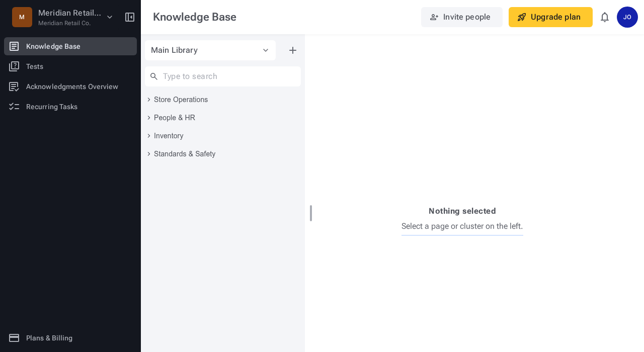Click the plus icon to add content

point(293,50)
